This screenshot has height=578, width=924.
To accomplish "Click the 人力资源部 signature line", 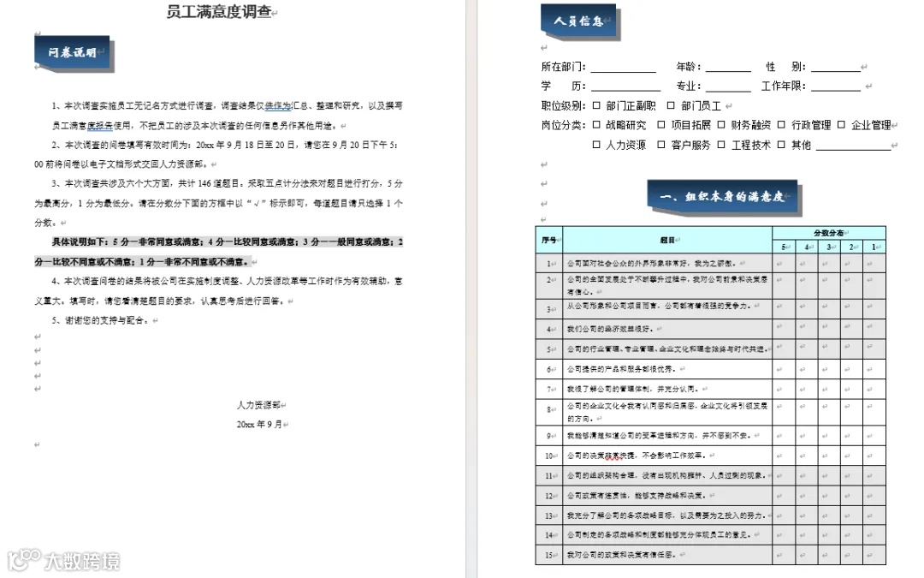I will pyautogui.click(x=258, y=404).
